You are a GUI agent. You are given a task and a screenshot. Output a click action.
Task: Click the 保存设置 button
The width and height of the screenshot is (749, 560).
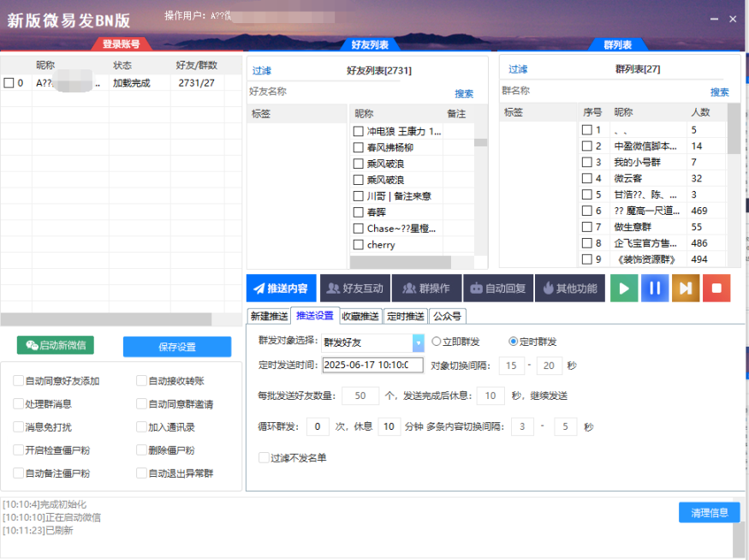(x=176, y=347)
